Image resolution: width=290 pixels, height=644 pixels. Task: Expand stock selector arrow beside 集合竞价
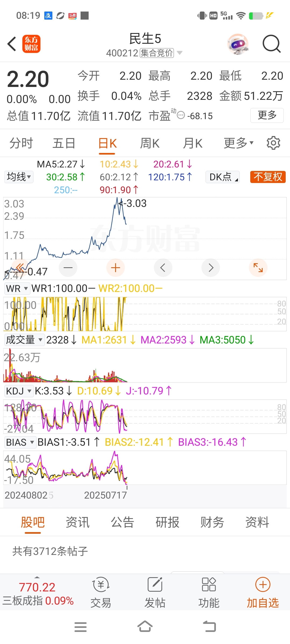pos(179,53)
